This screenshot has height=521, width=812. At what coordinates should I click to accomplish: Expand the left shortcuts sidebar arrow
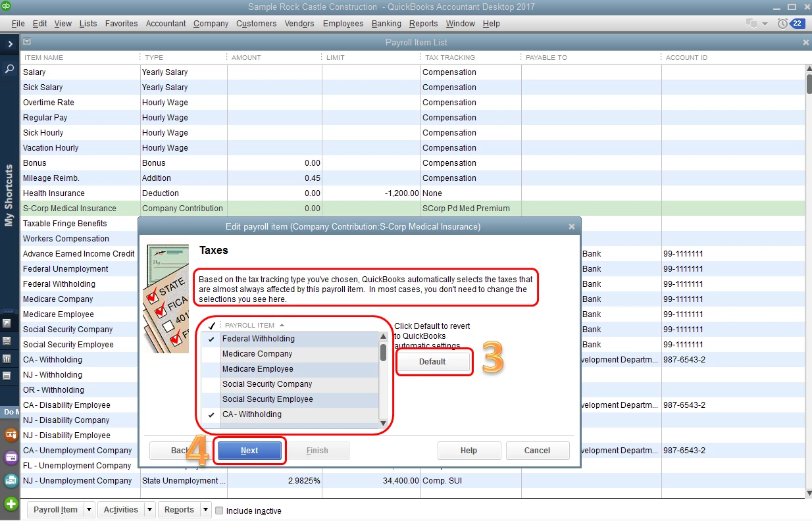(x=10, y=45)
